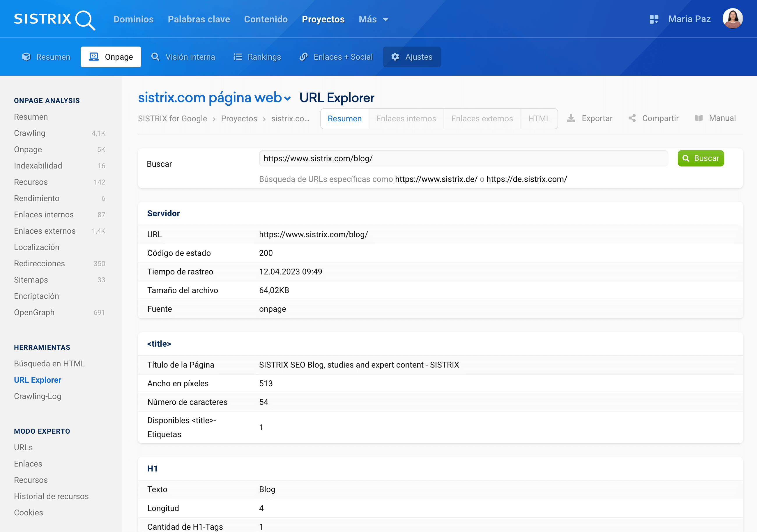Click the Visión interna magnifier icon
Viewport: 757px width, 532px height.
[155, 57]
